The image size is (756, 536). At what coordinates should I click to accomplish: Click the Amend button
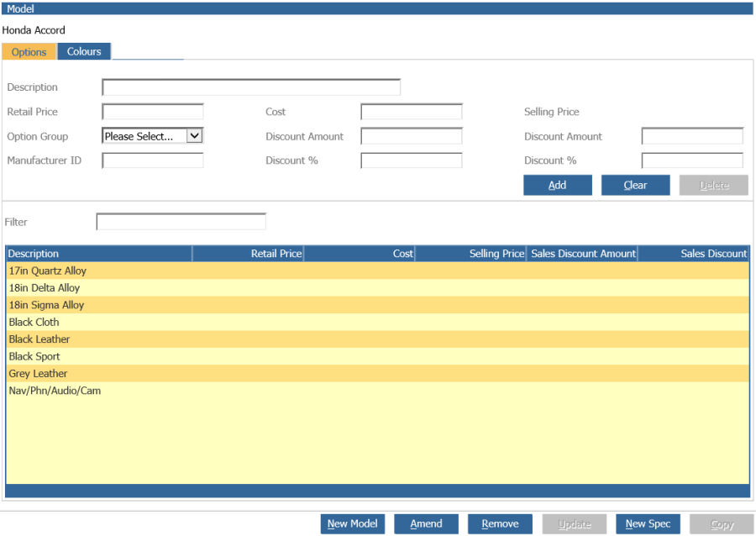[x=426, y=524]
